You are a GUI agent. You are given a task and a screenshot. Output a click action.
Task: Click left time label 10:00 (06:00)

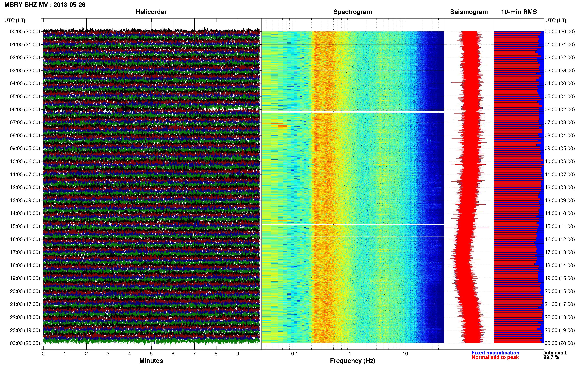pos(25,161)
